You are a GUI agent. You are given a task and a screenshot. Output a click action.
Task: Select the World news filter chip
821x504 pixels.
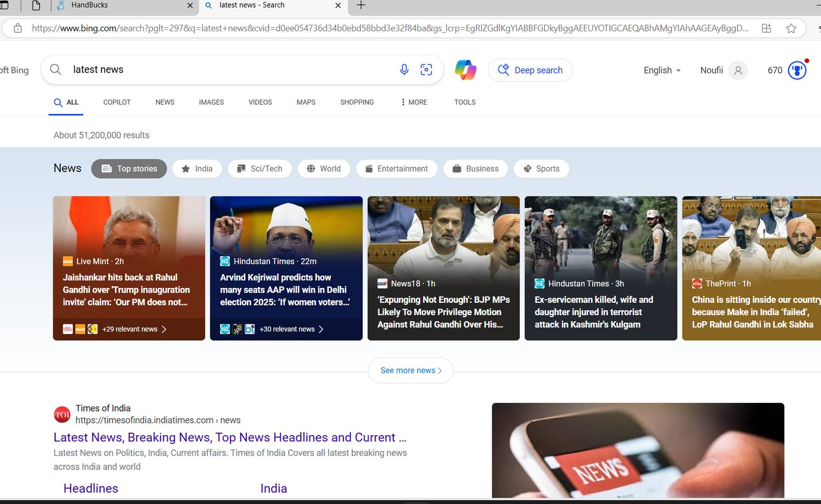coord(324,169)
